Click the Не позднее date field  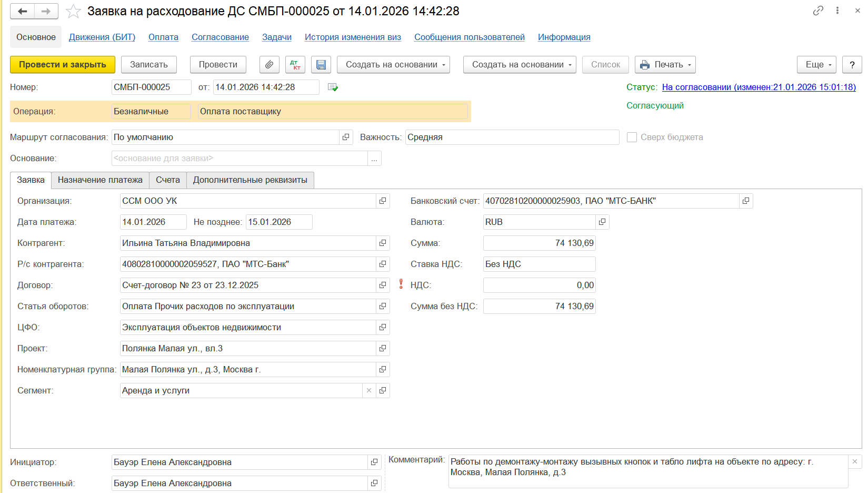pos(279,222)
